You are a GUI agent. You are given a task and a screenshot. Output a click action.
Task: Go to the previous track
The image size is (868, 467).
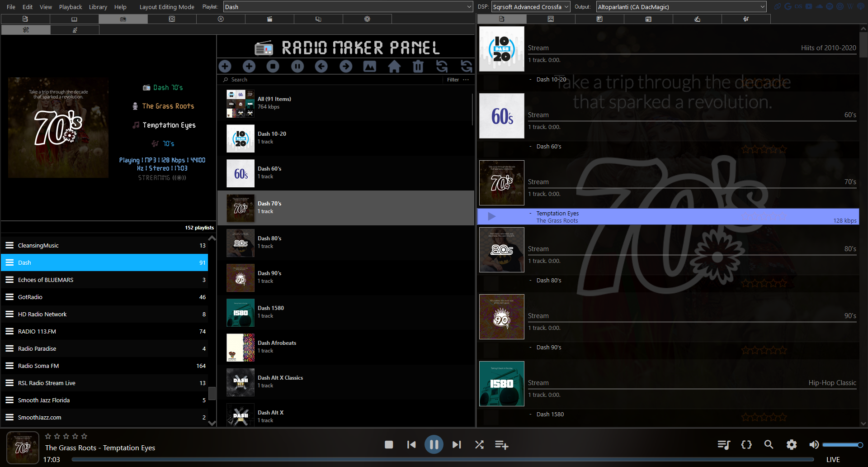pyautogui.click(x=411, y=445)
